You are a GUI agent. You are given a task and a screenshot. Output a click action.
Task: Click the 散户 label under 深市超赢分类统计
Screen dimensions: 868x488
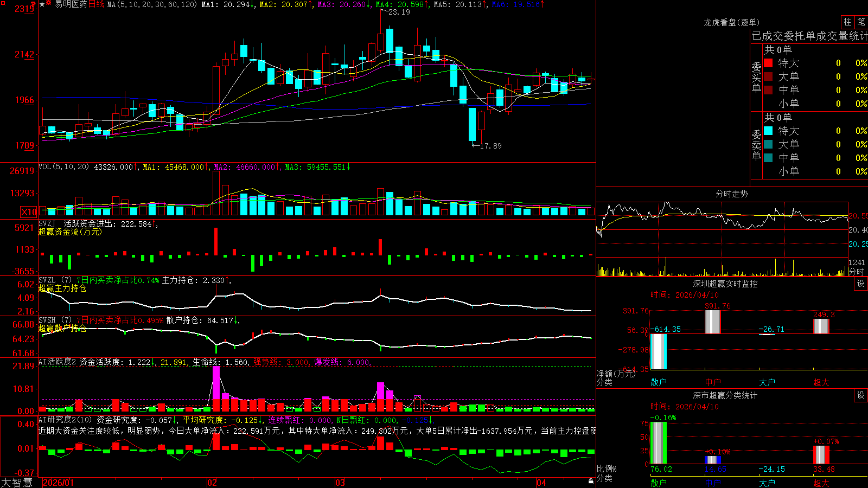659,483
